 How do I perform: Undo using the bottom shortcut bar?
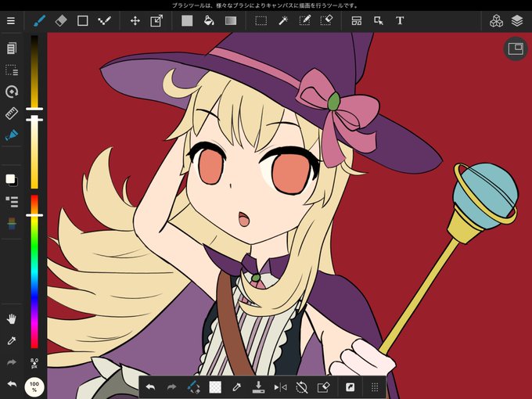click(x=150, y=386)
